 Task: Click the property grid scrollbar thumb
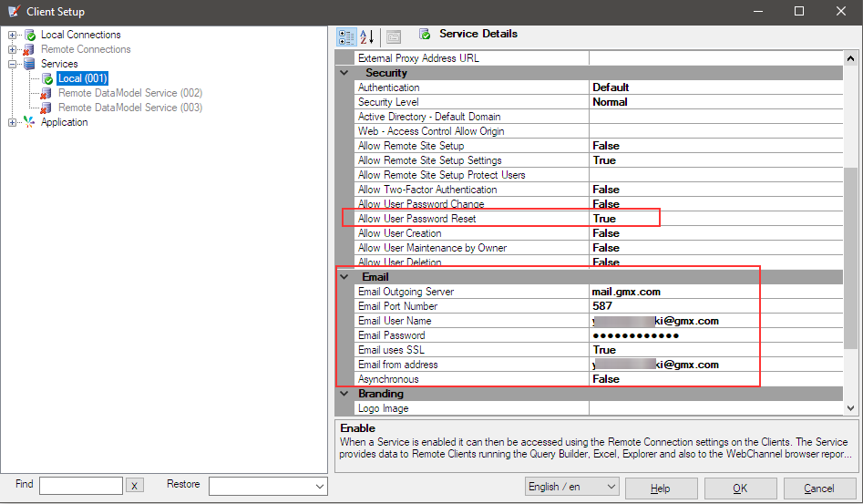pos(850,257)
